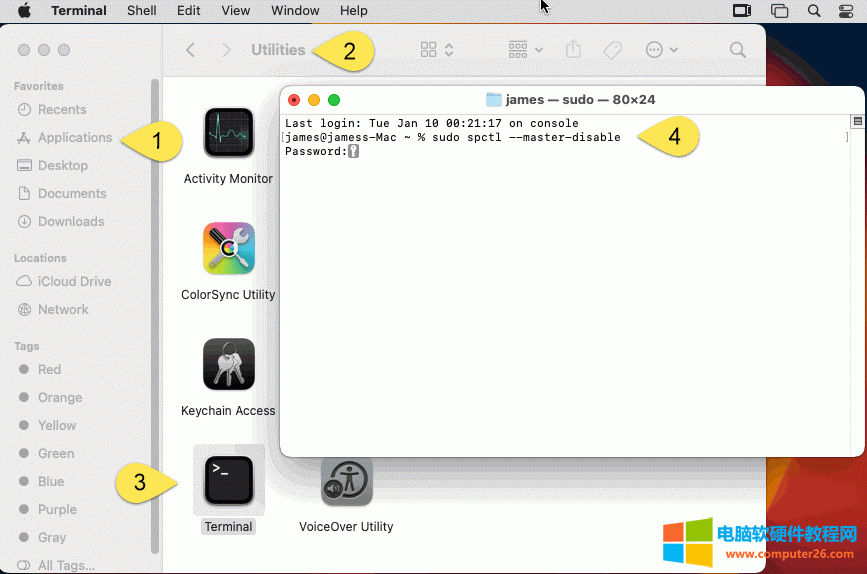Open the More actions ellipsis dropdown
The width and height of the screenshot is (867, 574).
pyautogui.click(x=662, y=50)
